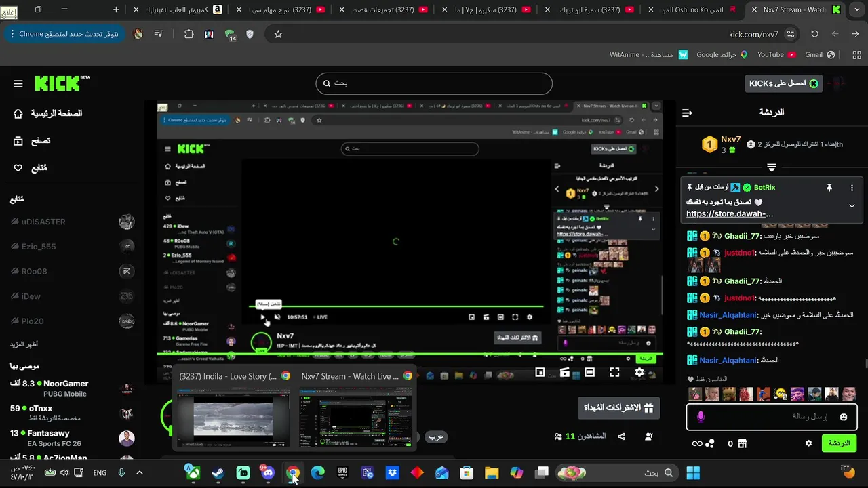Collapse the chat panel icon
This screenshot has width=868, height=488.
(x=687, y=113)
